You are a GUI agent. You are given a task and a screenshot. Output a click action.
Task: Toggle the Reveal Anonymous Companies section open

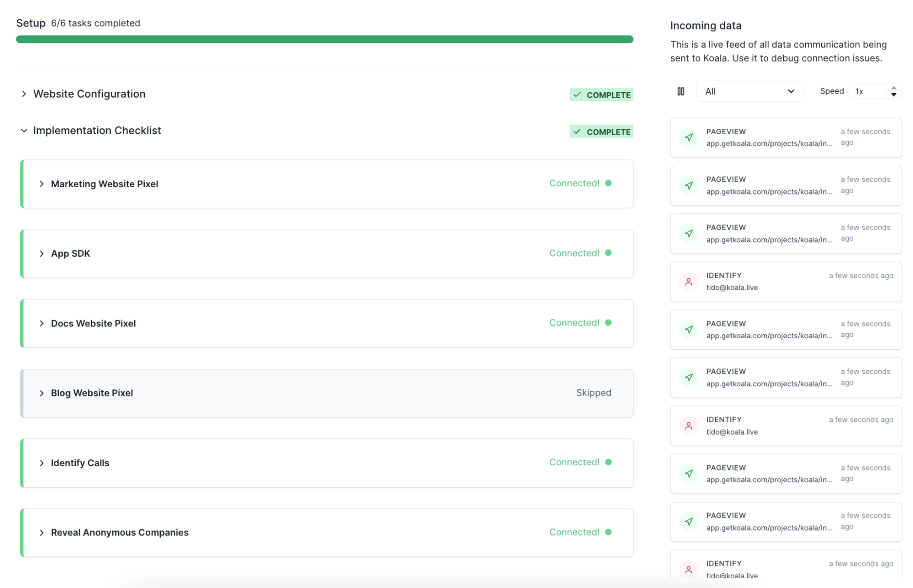[x=42, y=532]
